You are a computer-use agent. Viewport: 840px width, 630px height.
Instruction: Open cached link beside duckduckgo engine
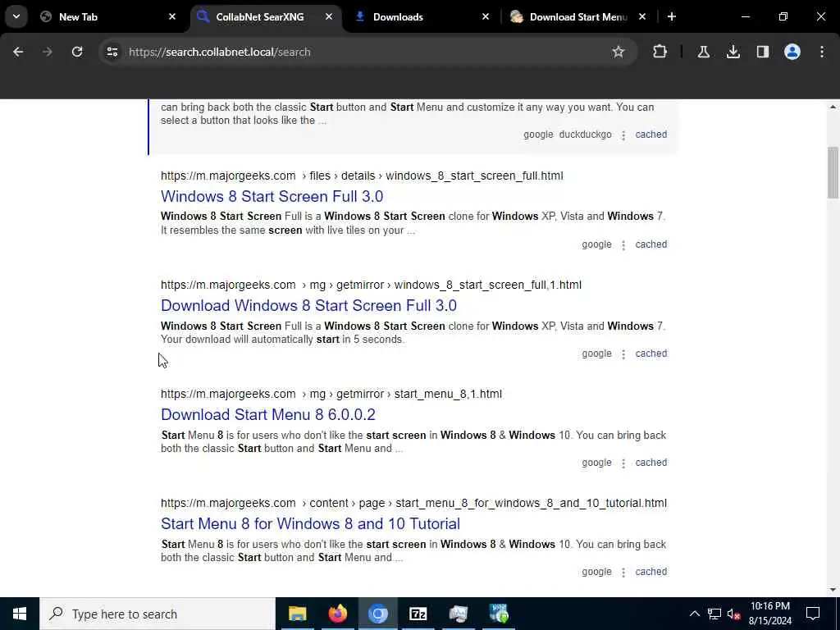[651, 135]
